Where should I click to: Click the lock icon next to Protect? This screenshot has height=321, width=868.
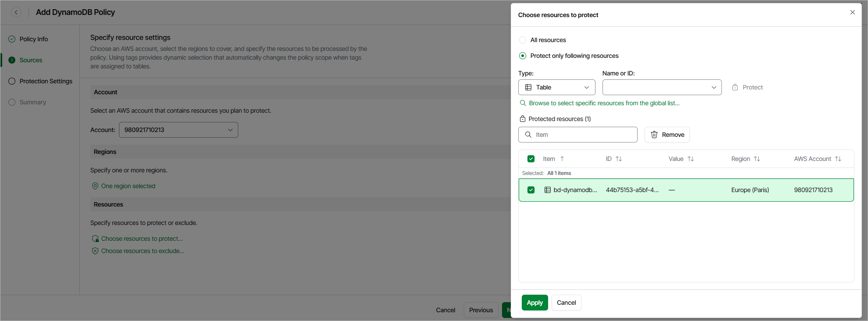tap(735, 87)
